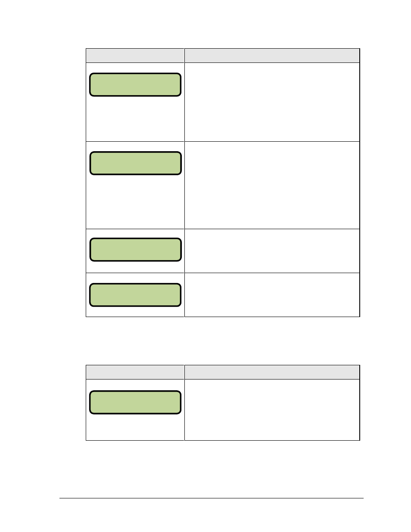Click the empty description cell beside fourth LCD display

coord(272,295)
